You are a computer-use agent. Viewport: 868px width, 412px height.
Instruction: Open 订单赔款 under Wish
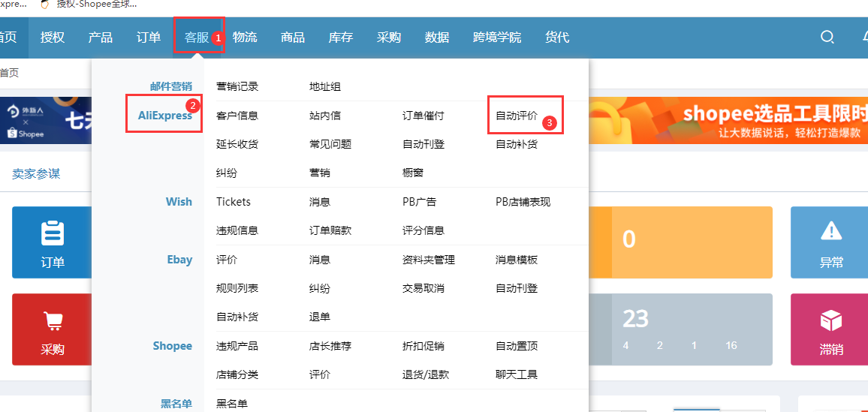[x=330, y=230]
